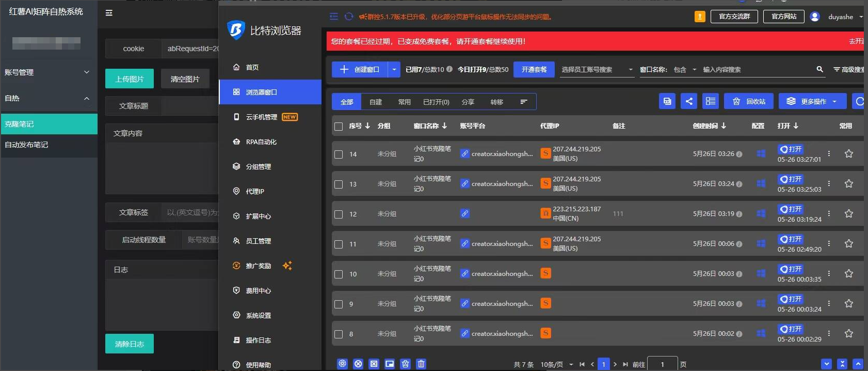The image size is (868, 371).
Task: Click the save icon button above the table
Action: point(667,101)
